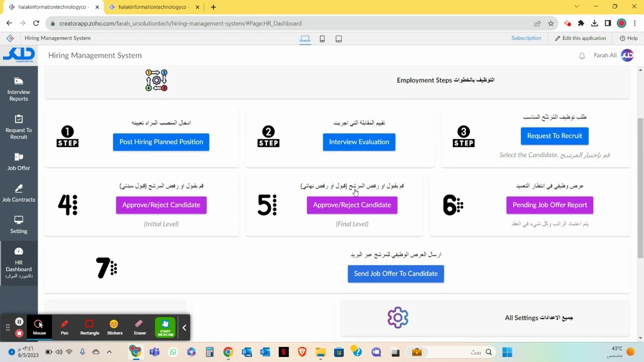This screenshot has width=644, height=362.
Task: Open Setting in the sidebar
Action: (x=19, y=225)
